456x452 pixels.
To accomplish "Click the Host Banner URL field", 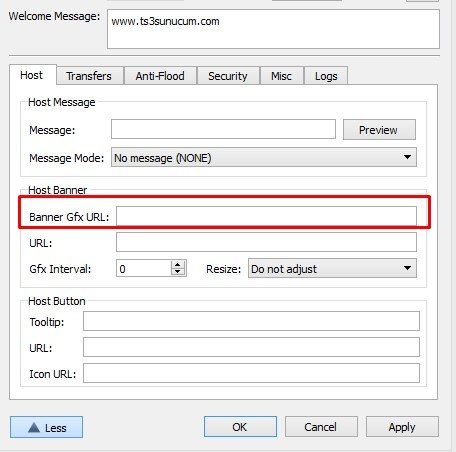I will pyautogui.click(x=266, y=242).
